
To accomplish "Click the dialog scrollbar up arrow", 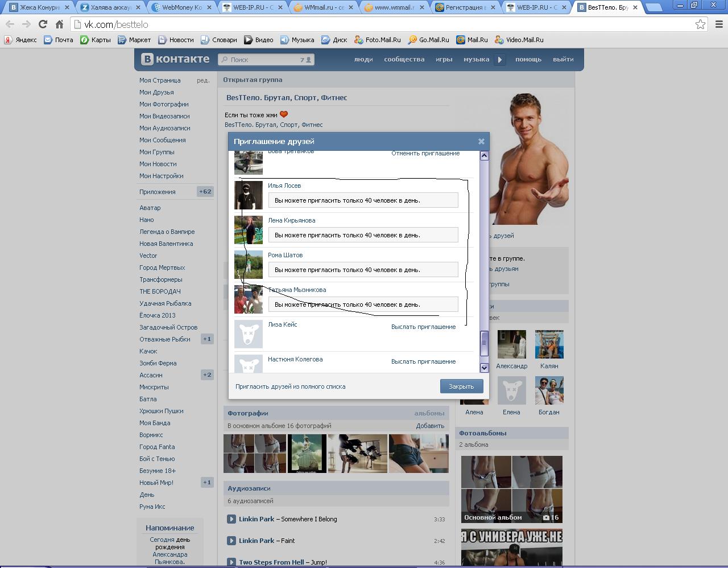I will click(x=484, y=155).
